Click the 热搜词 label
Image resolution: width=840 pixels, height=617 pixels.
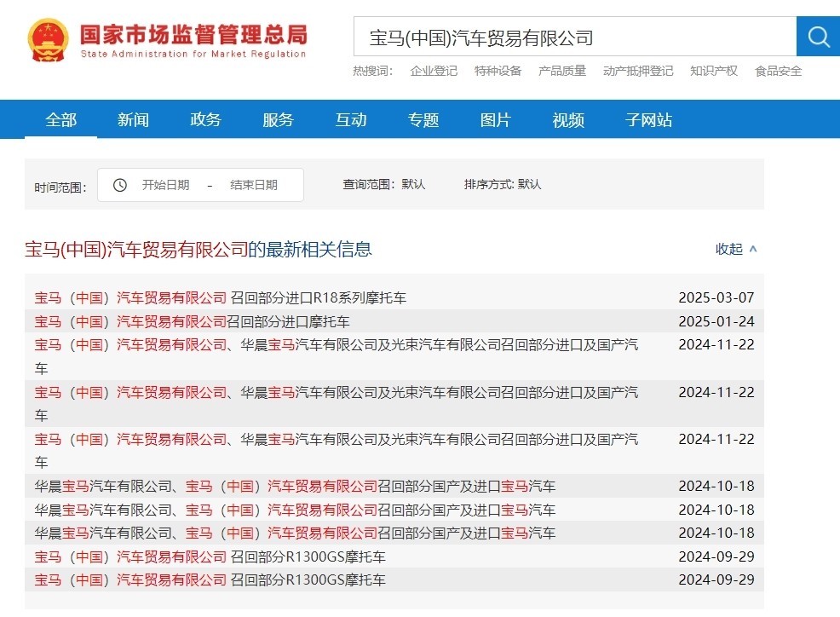(x=373, y=71)
